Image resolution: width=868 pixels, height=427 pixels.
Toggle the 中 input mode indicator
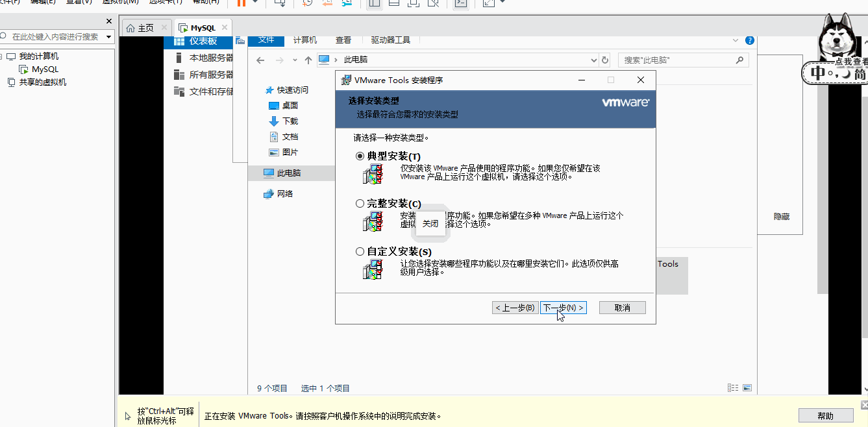[817, 73]
